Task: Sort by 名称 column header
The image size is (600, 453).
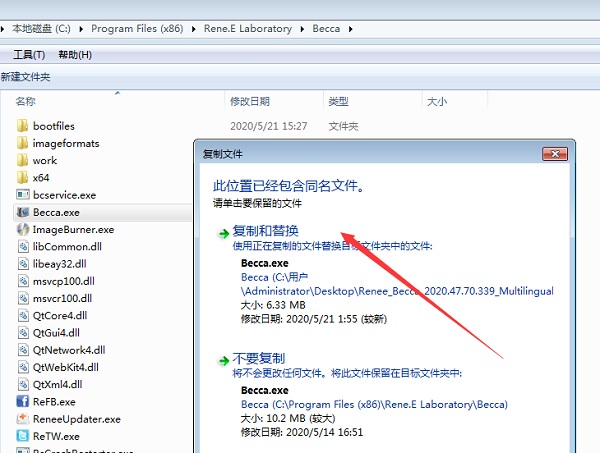Action: [x=25, y=101]
